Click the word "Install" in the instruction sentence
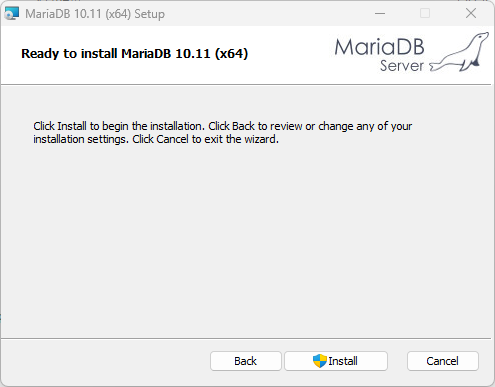Image resolution: width=495 pixels, height=387 pixels. 72,126
